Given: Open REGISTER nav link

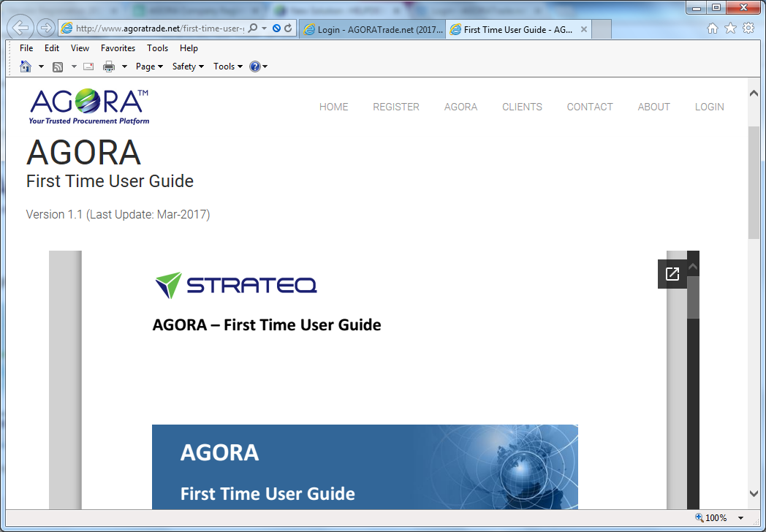Looking at the screenshot, I should tap(396, 107).
